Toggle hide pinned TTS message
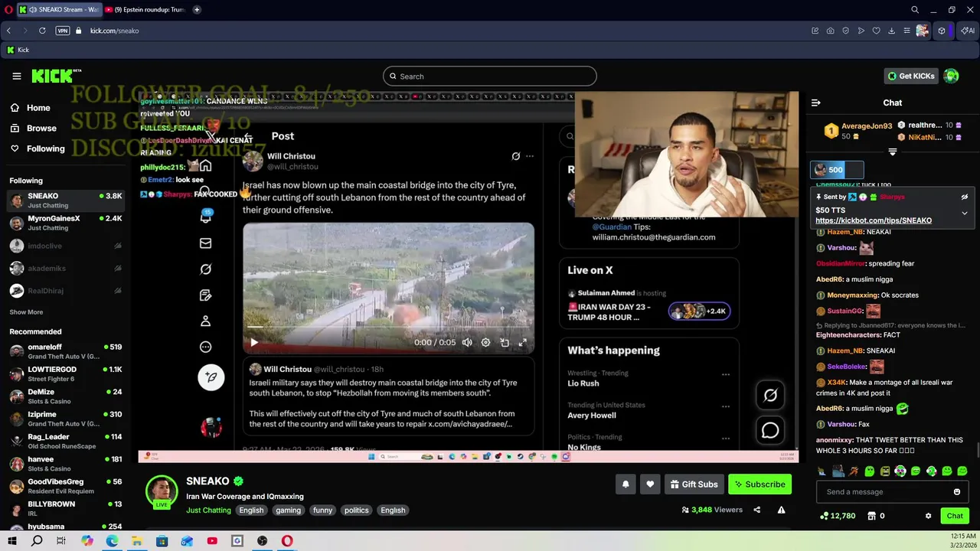Image resolution: width=980 pixels, height=551 pixels. pyautogui.click(x=965, y=197)
